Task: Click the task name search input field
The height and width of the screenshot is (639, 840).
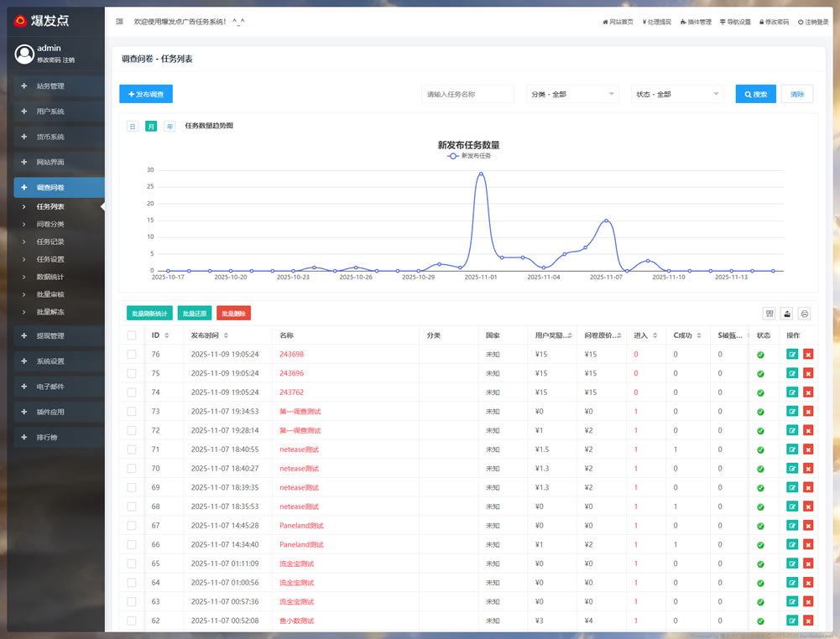Action: point(467,95)
